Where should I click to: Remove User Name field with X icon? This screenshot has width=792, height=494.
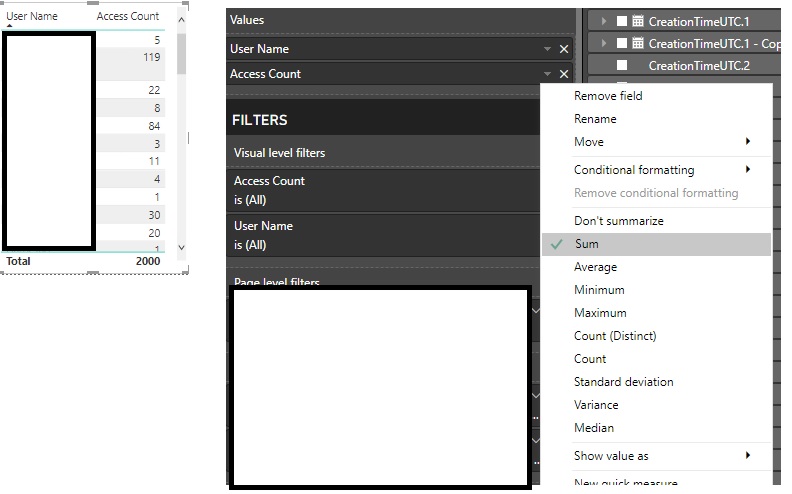(564, 49)
